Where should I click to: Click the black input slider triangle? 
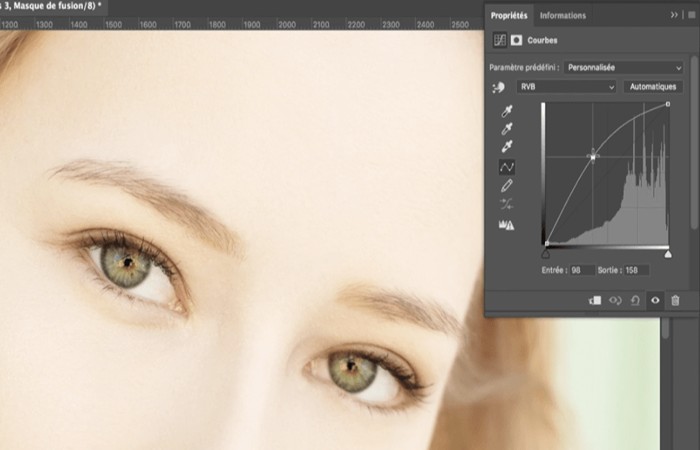tap(546, 254)
